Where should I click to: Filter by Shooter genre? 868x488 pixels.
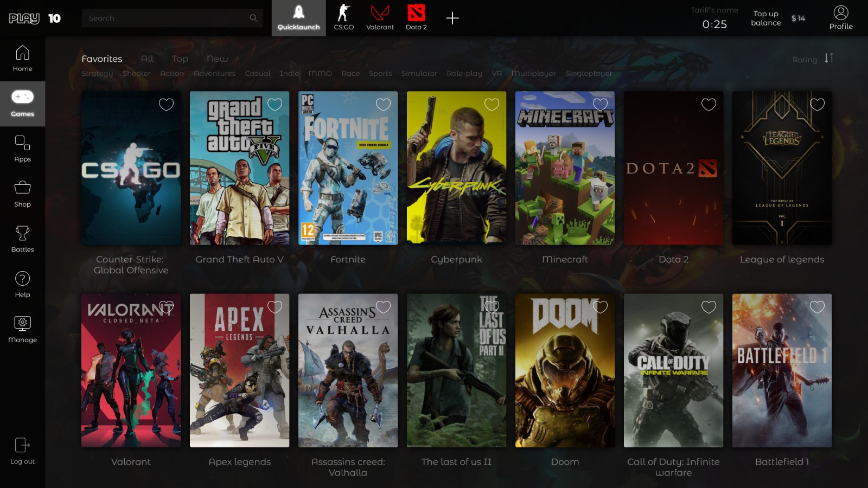click(136, 73)
